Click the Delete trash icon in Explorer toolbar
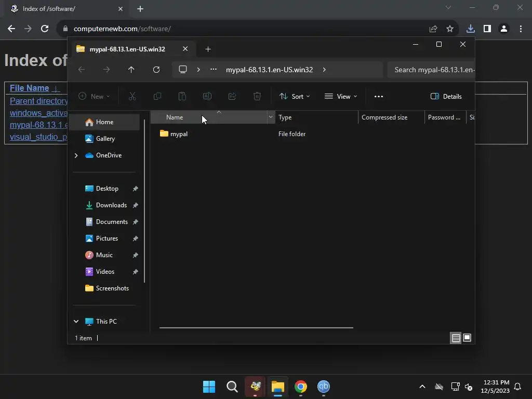The image size is (532, 399). [257, 96]
